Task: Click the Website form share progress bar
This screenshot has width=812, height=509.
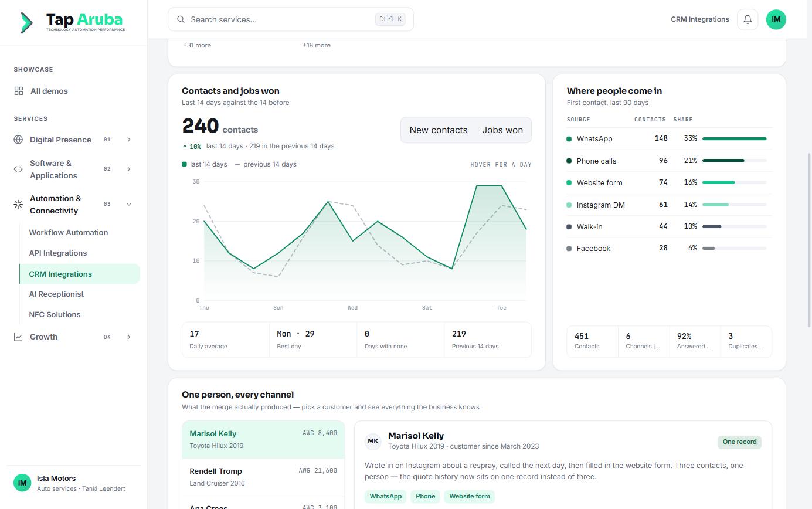Action: tap(734, 182)
